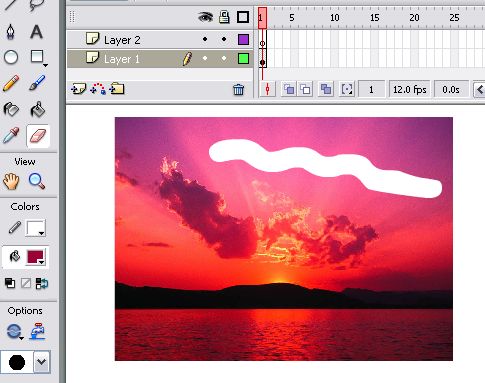Select the Pen tool
Screen dimensions: 485x383
(11, 32)
